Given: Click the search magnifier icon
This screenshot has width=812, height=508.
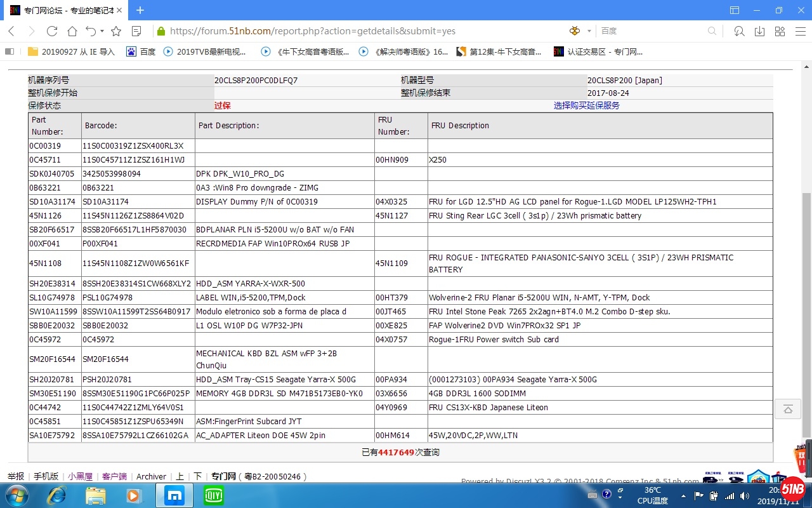Looking at the screenshot, I should 712,31.
